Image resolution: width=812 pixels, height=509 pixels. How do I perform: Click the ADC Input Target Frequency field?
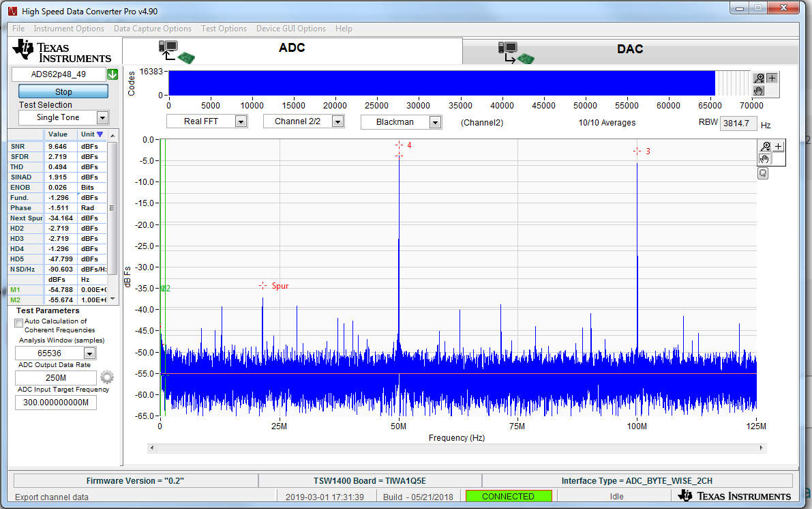point(56,403)
